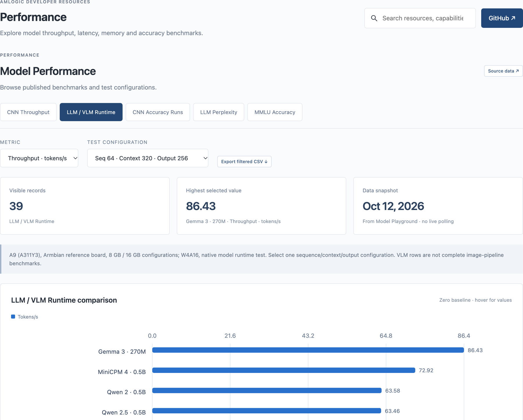Click the 86.43 highest selected value

coord(201,206)
